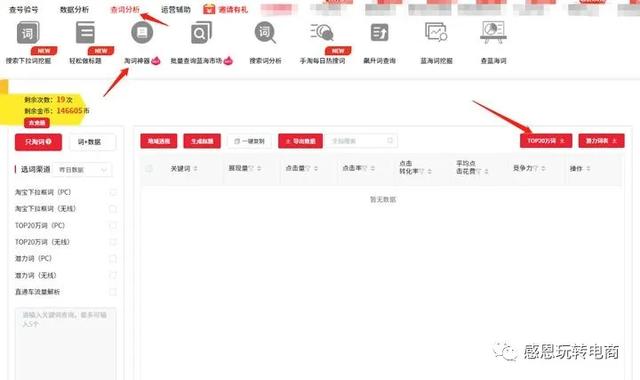This screenshot has width=640, height=380.
Task: Open the 搜索词分析 magnifier icon
Action: (x=265, y=33)
